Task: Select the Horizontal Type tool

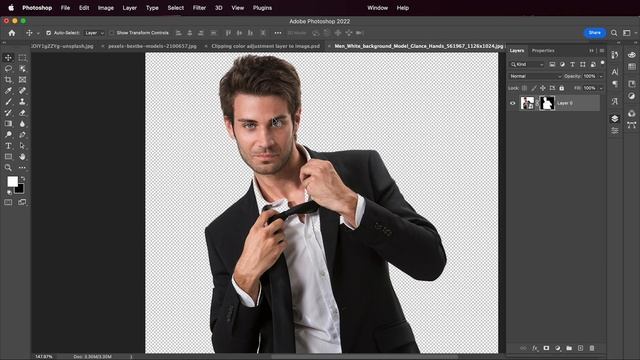Action: pos(8,146)
